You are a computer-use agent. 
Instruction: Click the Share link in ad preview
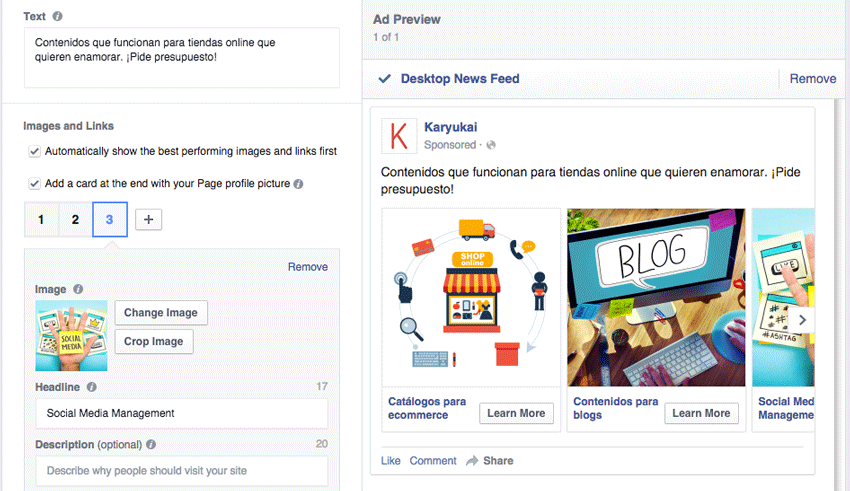pos(498,461)
